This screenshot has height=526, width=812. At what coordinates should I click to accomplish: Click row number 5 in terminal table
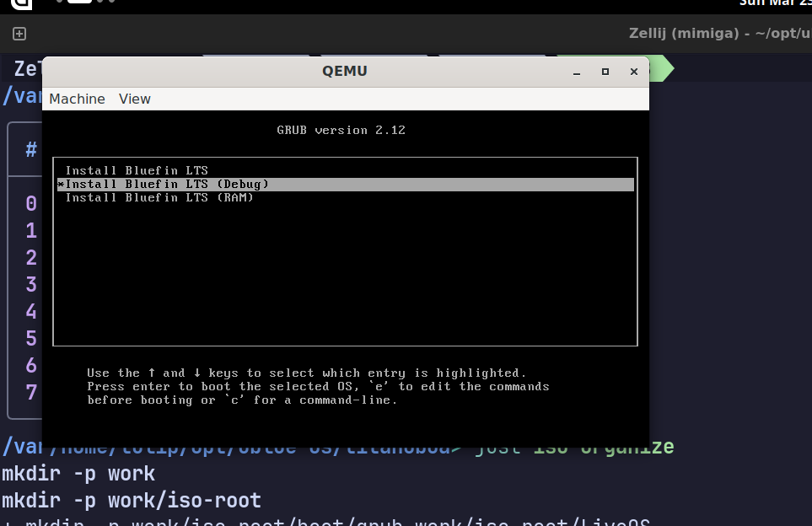click(31, 338)
